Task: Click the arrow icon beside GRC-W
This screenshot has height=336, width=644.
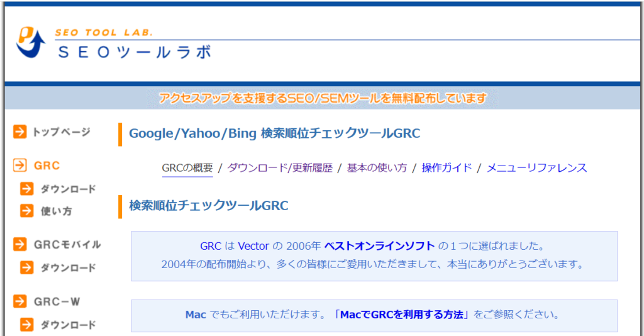Action: 19,301
